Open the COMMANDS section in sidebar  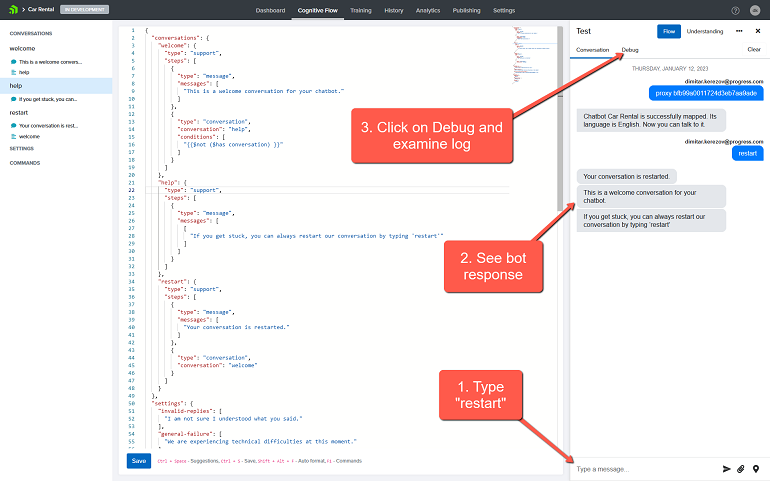click(x=25, y=163)
